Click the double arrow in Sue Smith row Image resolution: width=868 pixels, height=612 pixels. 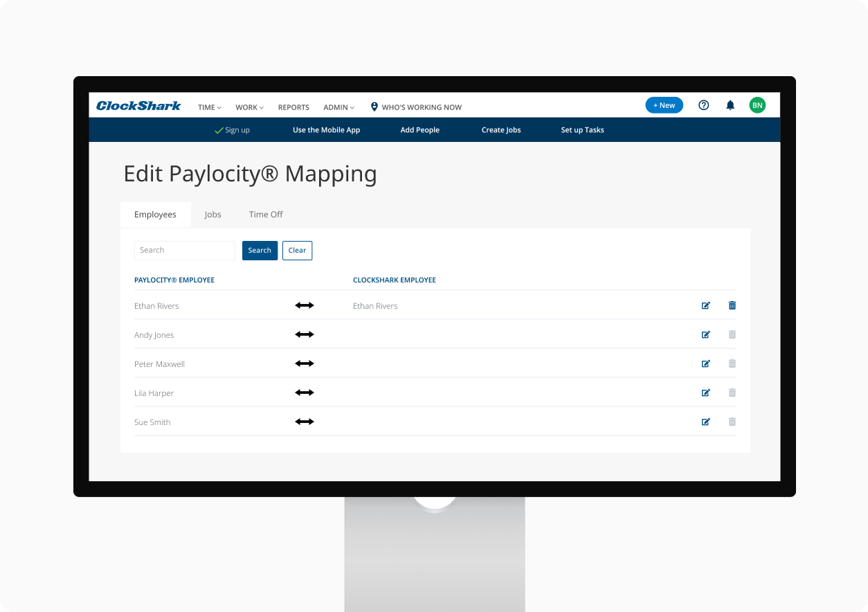tap(305, 422)
